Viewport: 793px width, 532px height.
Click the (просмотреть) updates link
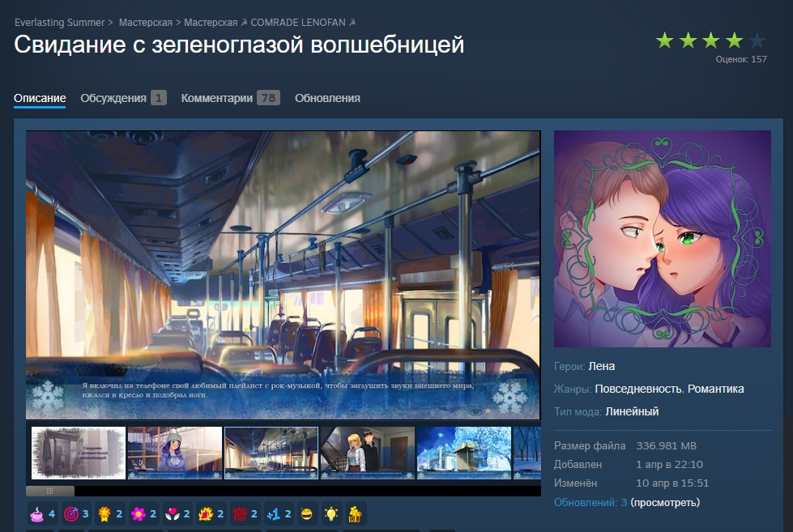coord(665,502)
